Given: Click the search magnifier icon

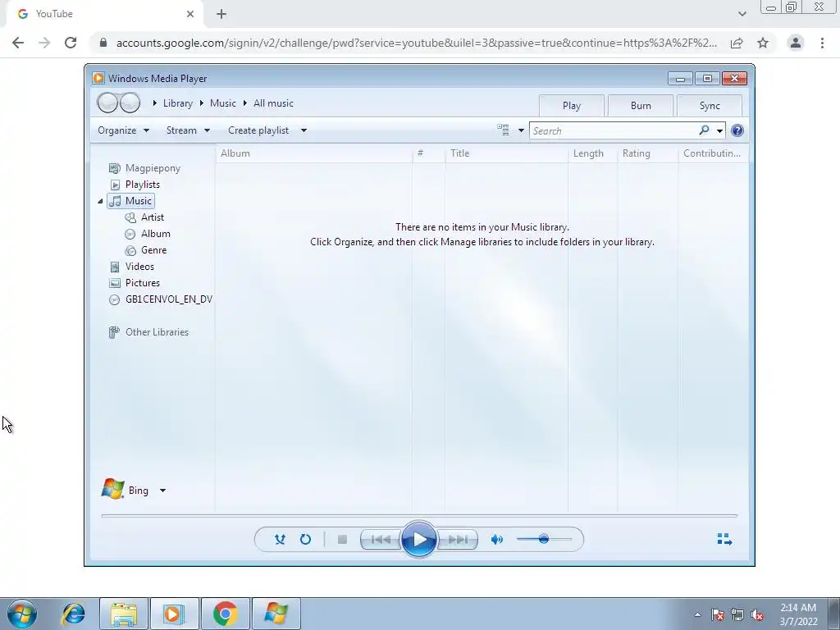Looking at the screenshot, I should coord(704,130).
